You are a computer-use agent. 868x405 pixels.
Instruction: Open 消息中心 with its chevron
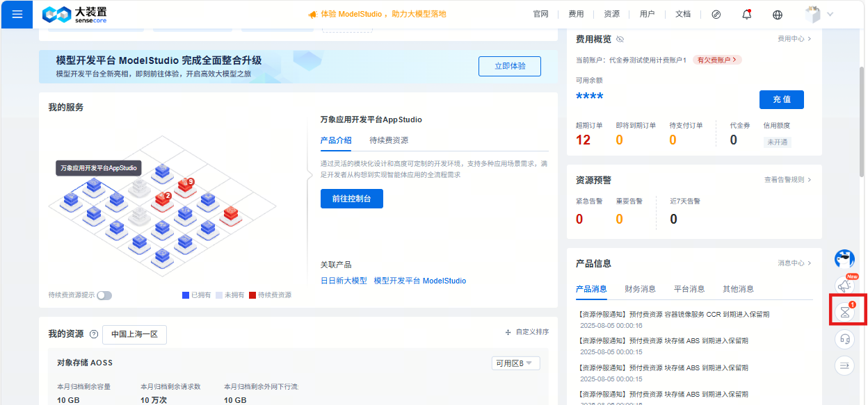click(x=794, y=263)
